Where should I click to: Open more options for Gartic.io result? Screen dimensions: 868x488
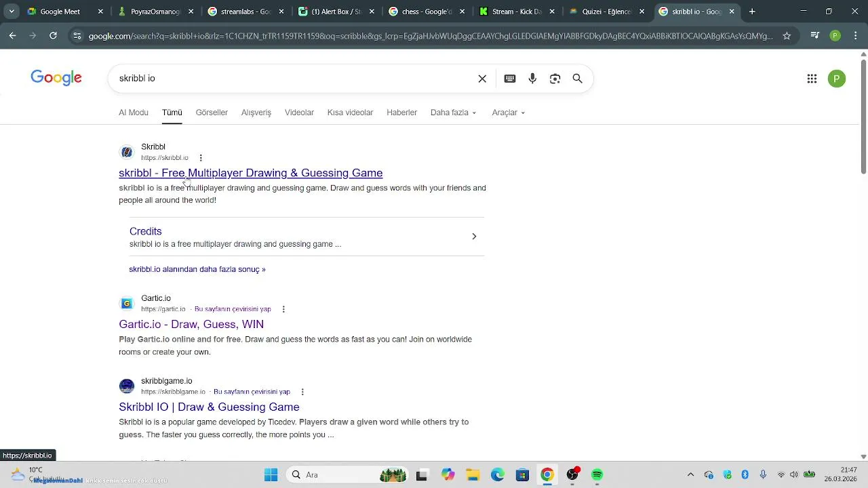[x=283, y=309]
